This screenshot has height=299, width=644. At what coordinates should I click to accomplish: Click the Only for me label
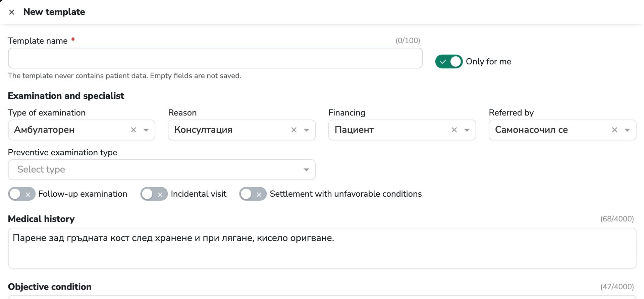[488, 61]
